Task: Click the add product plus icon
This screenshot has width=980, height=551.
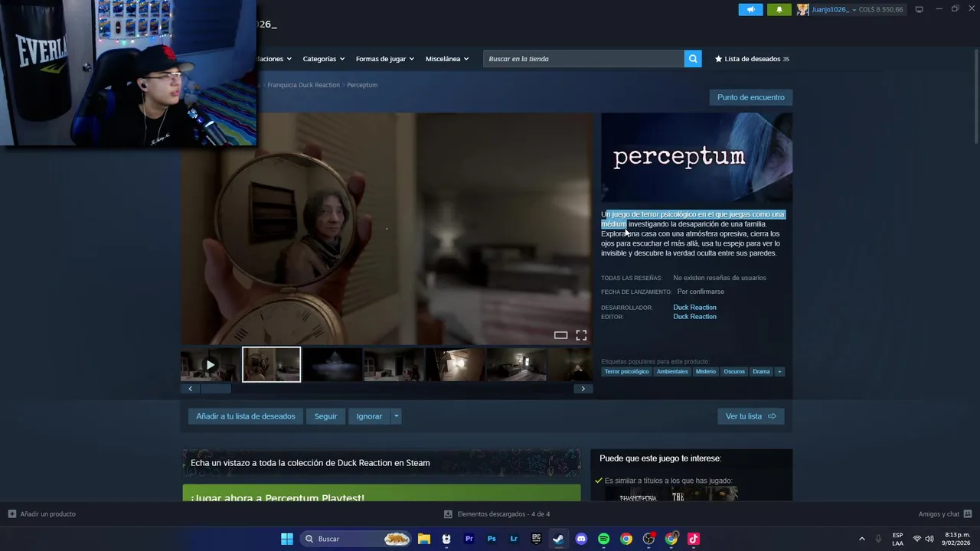Action: click(x=11, y=514)
